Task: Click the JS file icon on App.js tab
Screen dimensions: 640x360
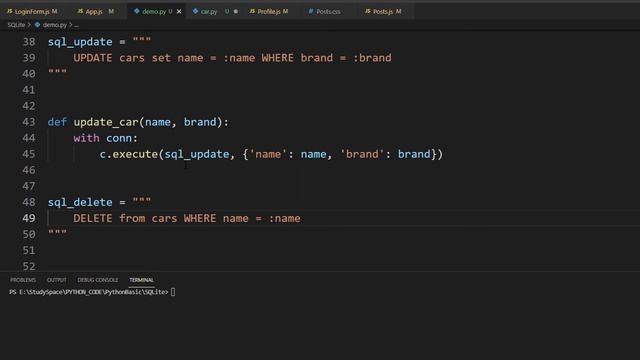Action: point(80,11)
